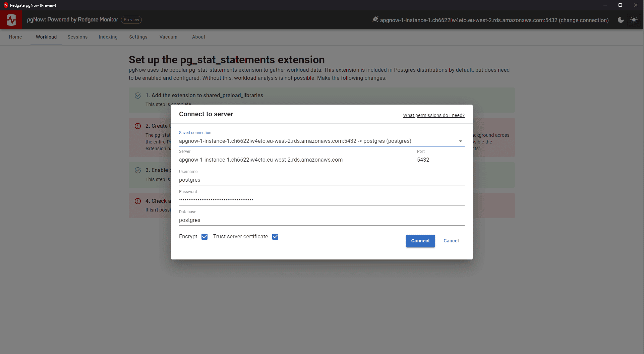The image size is (644, 354).
Task: Click the checkmark icon beside step 1
Action: pyautogui.click(x=138, y=96)
